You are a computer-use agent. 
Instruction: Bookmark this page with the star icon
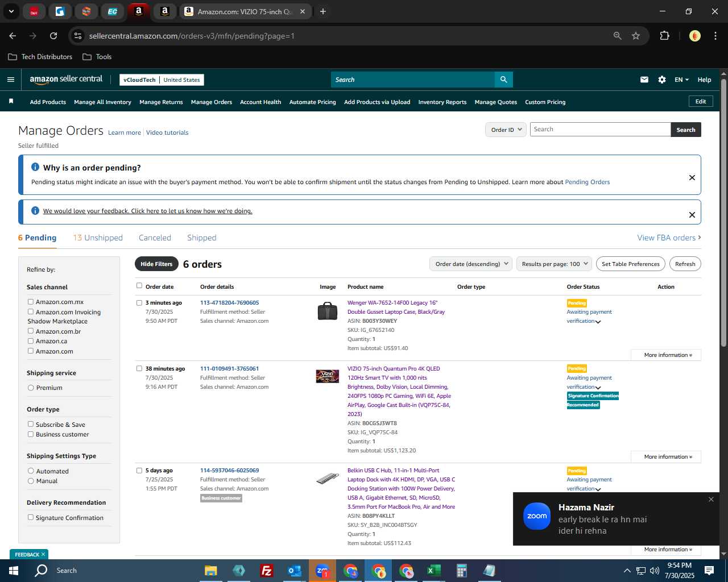[x=636, y=36]
